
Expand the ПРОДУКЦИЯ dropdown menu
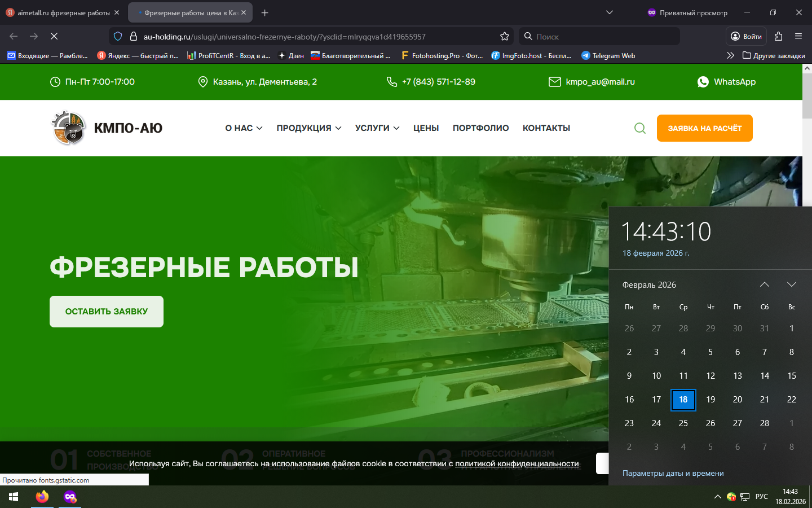tap(308, 128)
